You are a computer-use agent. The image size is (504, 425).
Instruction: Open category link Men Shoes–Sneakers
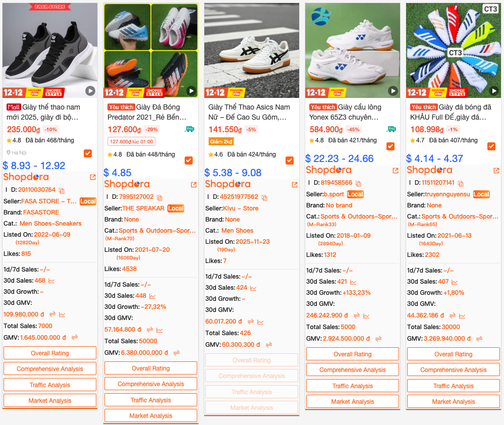50,224
